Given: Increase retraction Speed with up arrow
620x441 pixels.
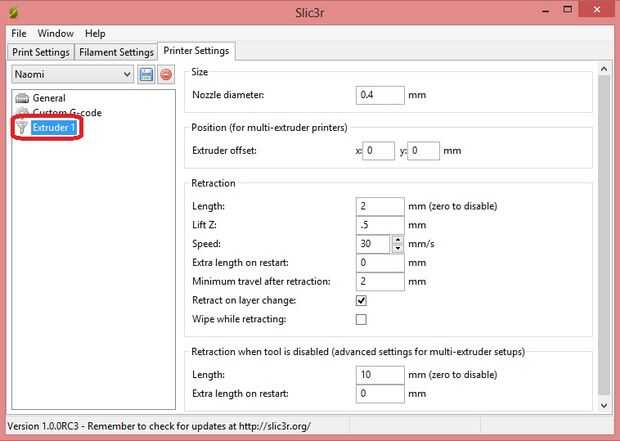Looking at the screenshot, I should 397,239.
